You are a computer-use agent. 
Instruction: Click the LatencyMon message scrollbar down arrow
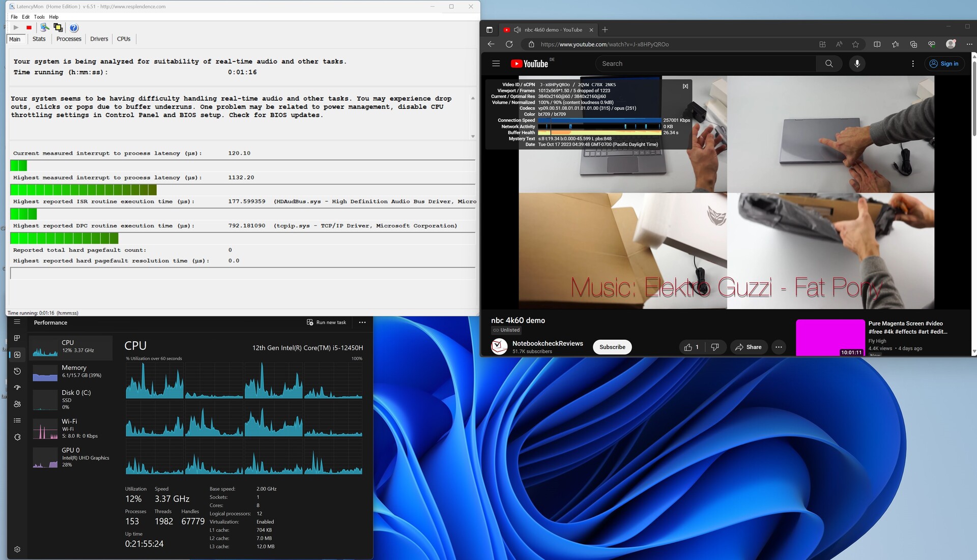473,136
